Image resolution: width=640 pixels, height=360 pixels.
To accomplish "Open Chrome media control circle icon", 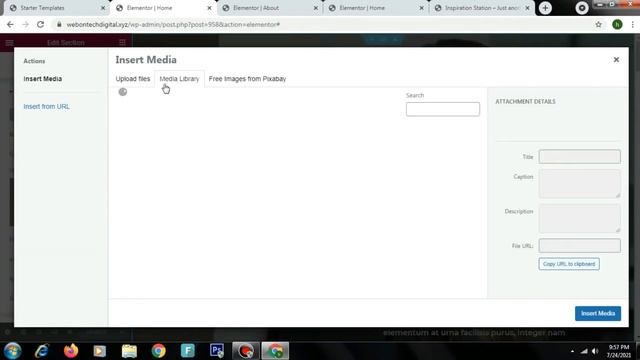I will (x=582, y=8).
